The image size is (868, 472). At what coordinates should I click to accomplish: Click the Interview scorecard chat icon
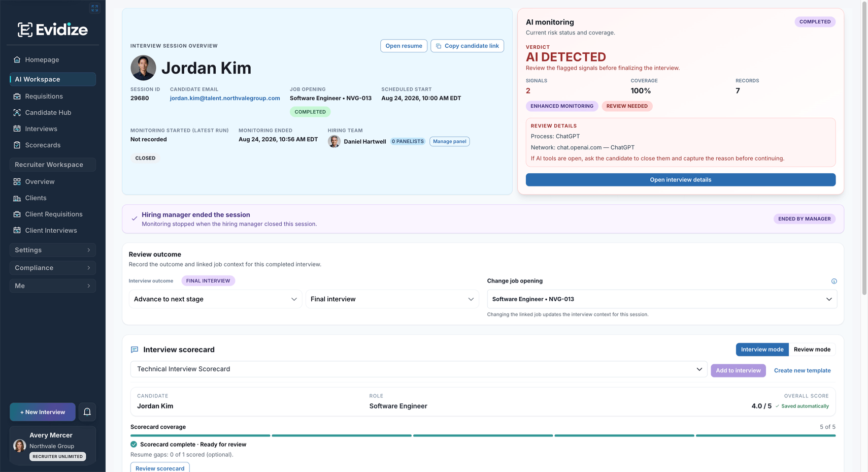(x=135, y=350)
